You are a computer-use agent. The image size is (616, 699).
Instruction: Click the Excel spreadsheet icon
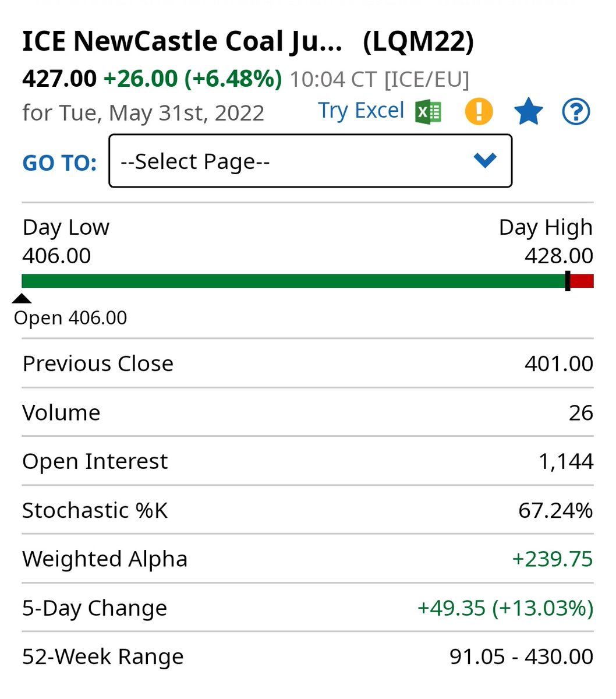pos(428,112)
